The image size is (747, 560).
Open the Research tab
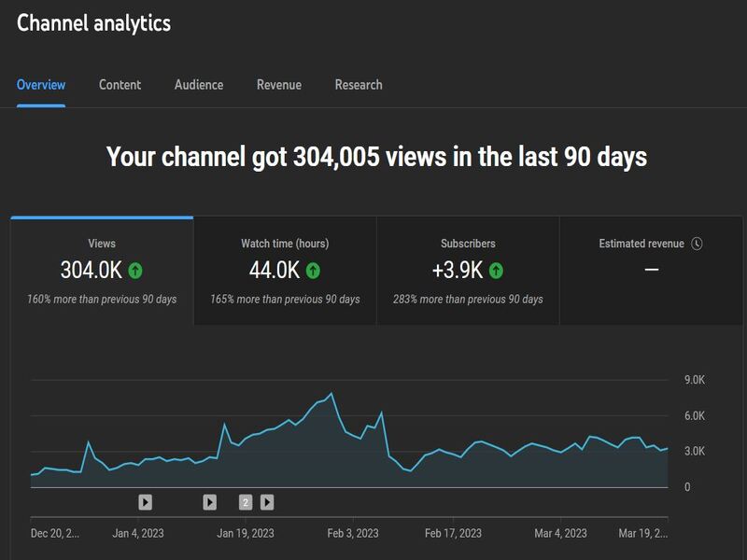[359, 85]
